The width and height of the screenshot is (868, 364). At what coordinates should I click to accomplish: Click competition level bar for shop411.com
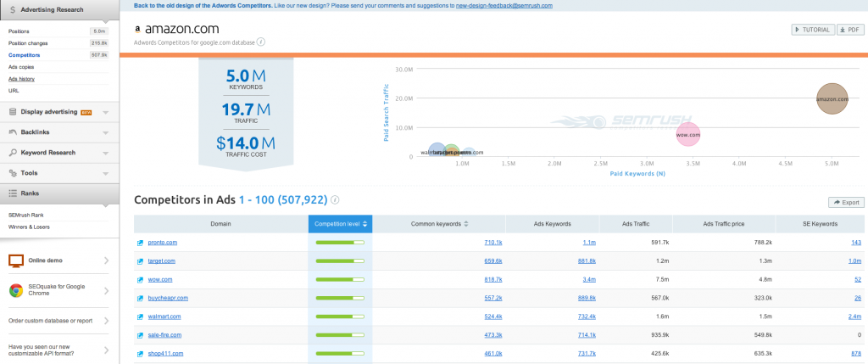(x=340, y=354)
